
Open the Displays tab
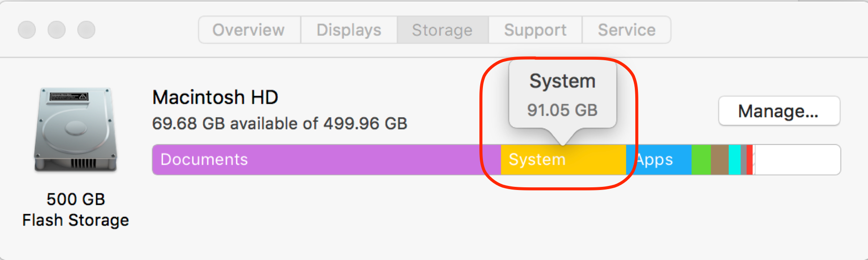point(349,30)
